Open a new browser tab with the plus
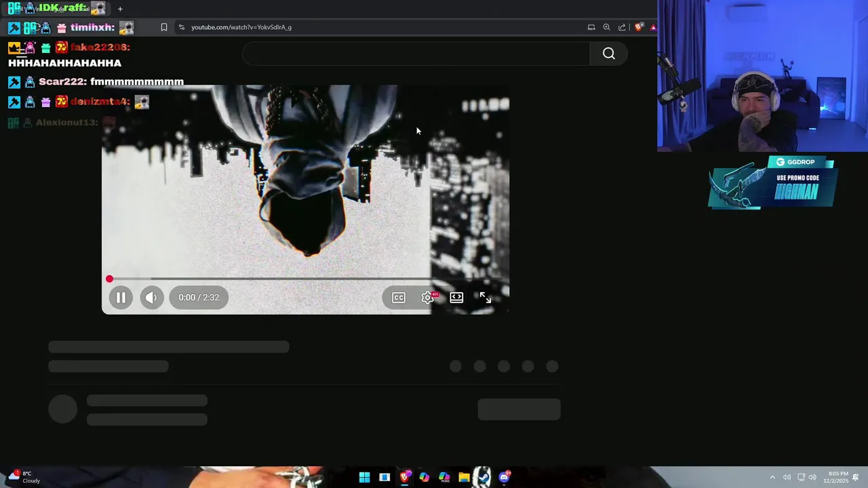868x488 pixels. point(120,9)
